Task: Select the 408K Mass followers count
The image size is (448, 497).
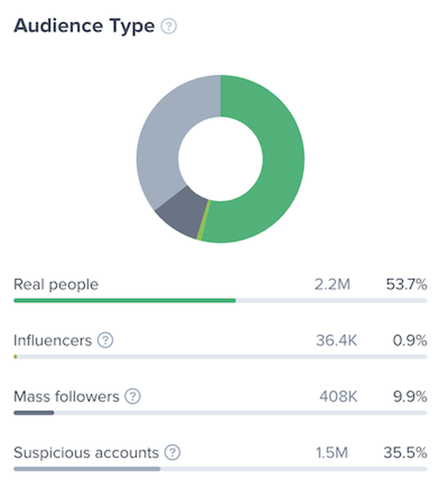Action: point(338,397)
